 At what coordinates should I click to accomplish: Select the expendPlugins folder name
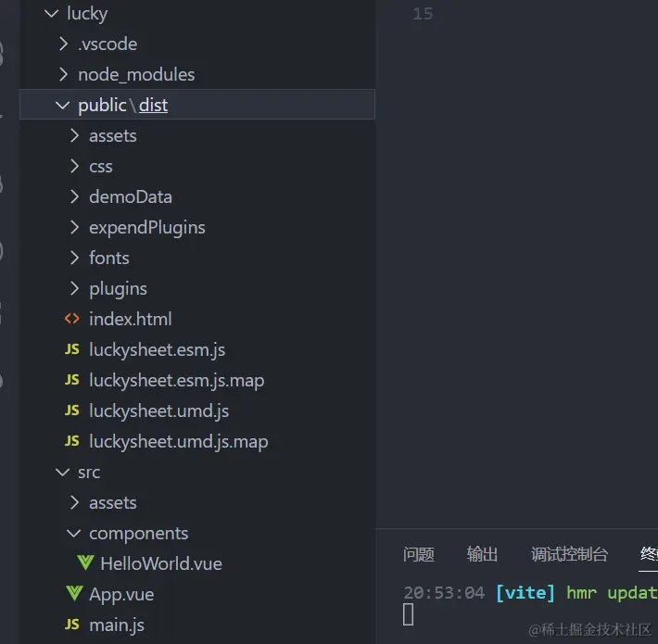point(147,228)
